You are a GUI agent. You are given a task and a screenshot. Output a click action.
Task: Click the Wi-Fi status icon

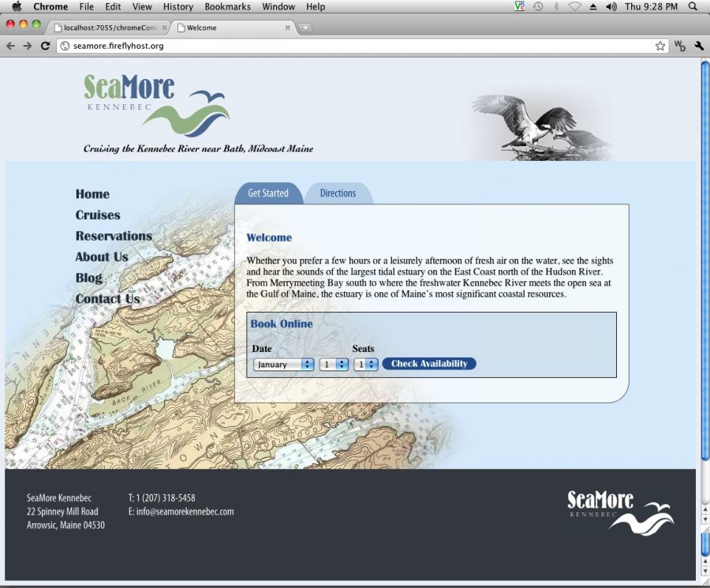(574, 6)
